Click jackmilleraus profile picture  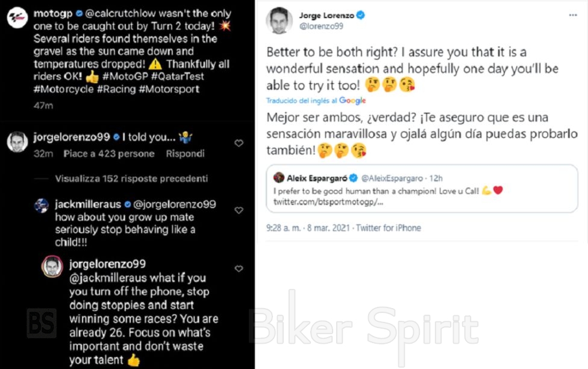click(42, 205)
